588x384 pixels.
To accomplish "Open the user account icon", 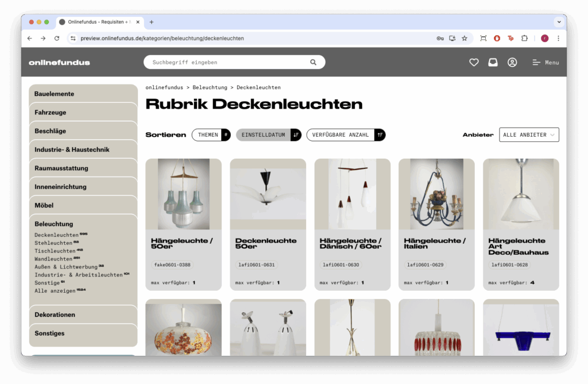I will tap(512, 62).
